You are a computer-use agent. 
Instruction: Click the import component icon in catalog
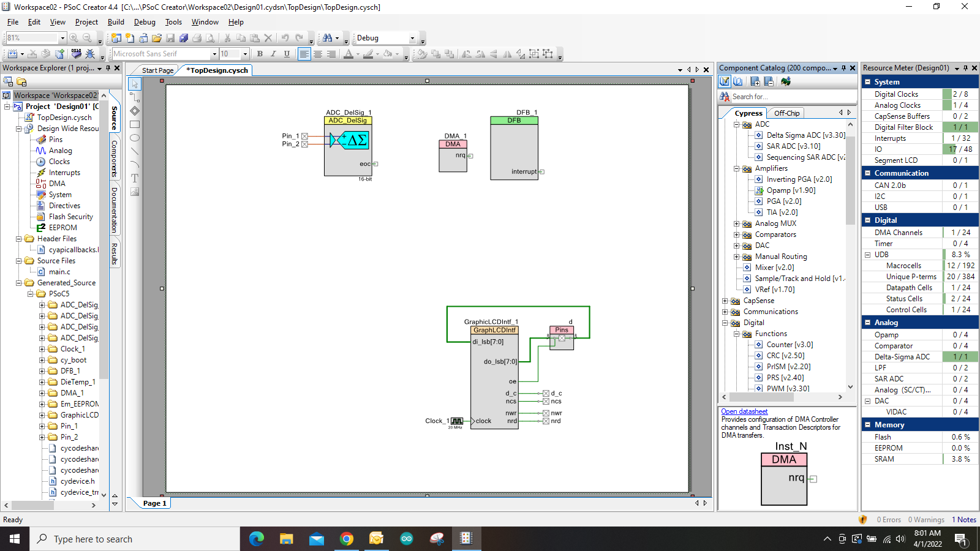(x=786, y=81)
